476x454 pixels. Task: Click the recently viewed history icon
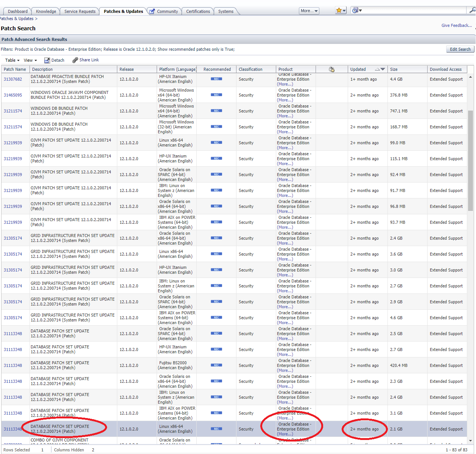pos(355,10)
